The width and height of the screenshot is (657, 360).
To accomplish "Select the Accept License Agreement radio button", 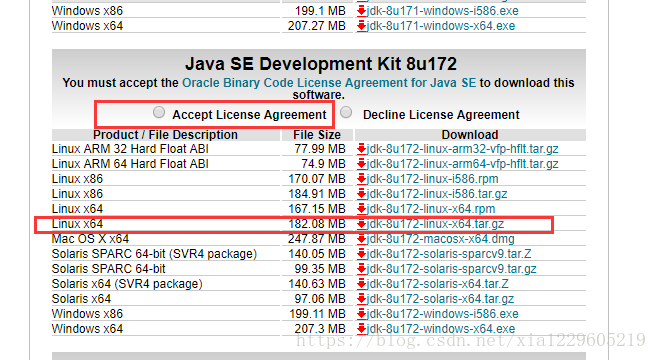I will tap(159, 112).
